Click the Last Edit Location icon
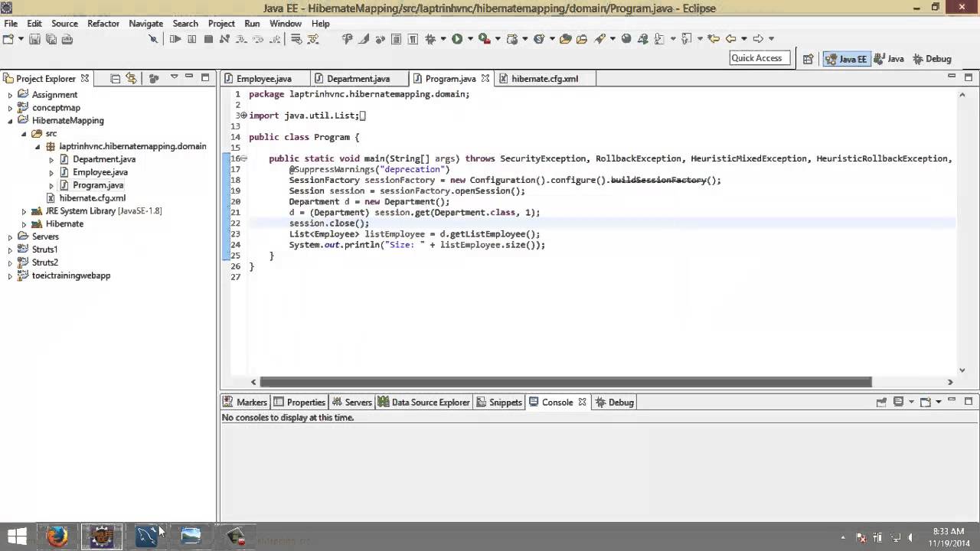The width and height of the screenshot is (980, 551). 714,39
